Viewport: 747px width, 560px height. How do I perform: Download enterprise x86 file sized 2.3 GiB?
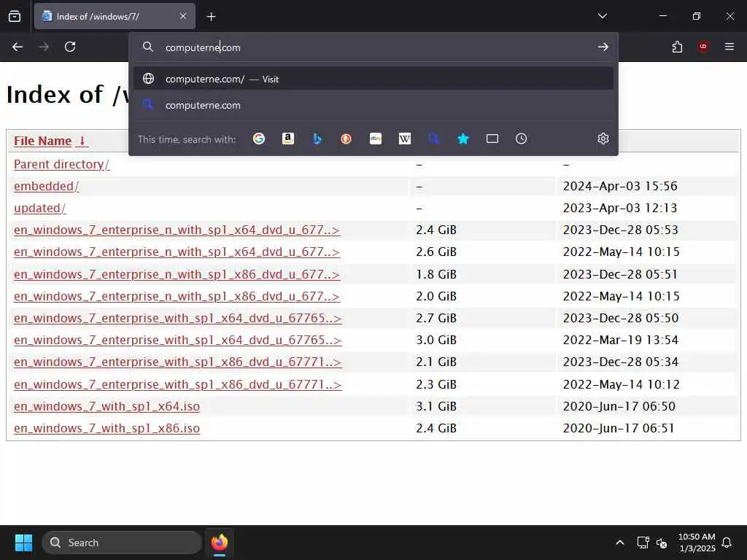pyautogui.click(x=178, y=384)
